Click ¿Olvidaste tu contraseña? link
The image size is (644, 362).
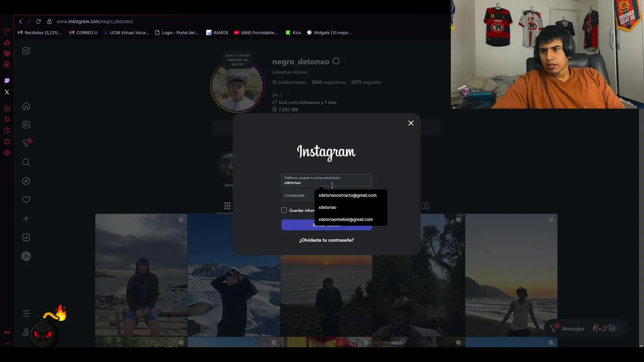[x=327, y=240]
